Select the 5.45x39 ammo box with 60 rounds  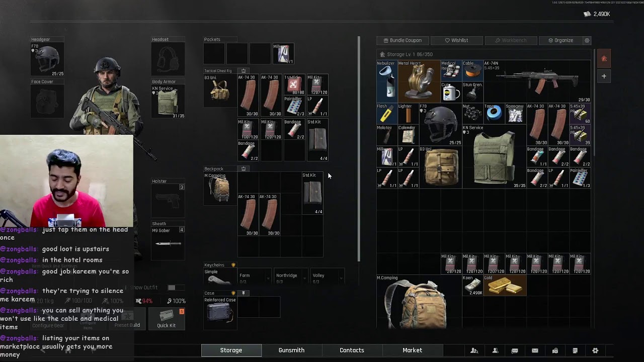pyautogui.click(x=580, y=114)
